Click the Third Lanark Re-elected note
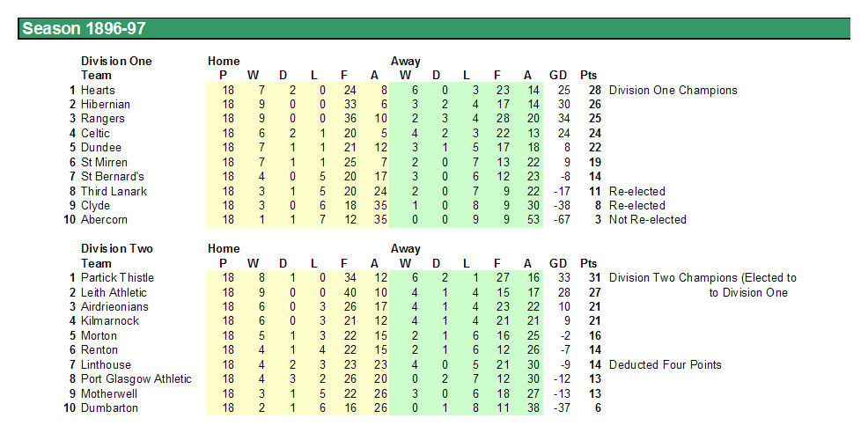 [x=637, y=191]
